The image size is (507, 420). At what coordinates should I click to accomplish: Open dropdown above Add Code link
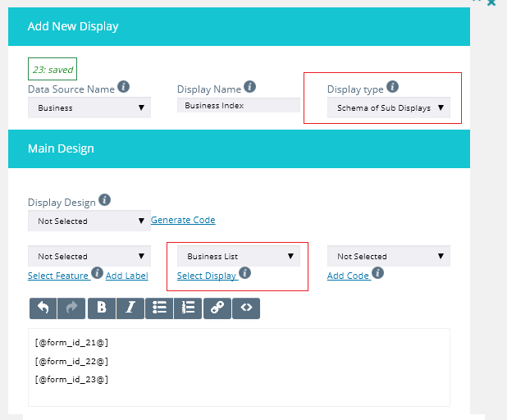[x=389, y=256]
